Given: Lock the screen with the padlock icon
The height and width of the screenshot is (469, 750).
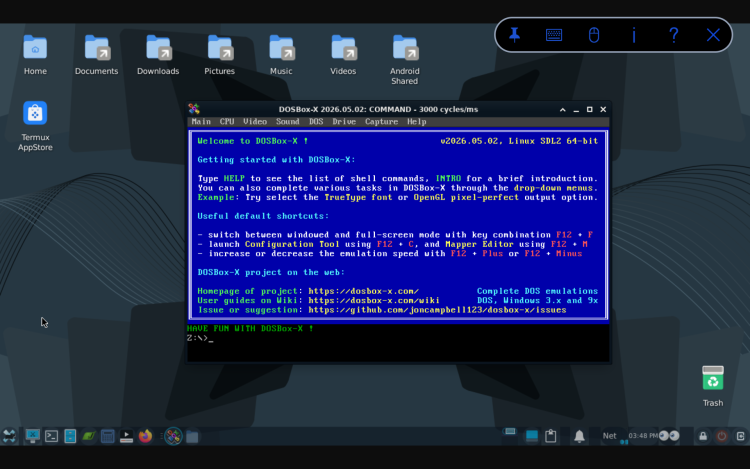Looking at the screenshot, I should 703,436.
